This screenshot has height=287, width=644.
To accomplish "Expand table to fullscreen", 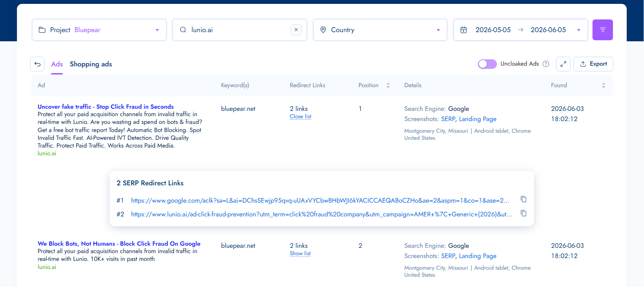I will click(563, 64).
